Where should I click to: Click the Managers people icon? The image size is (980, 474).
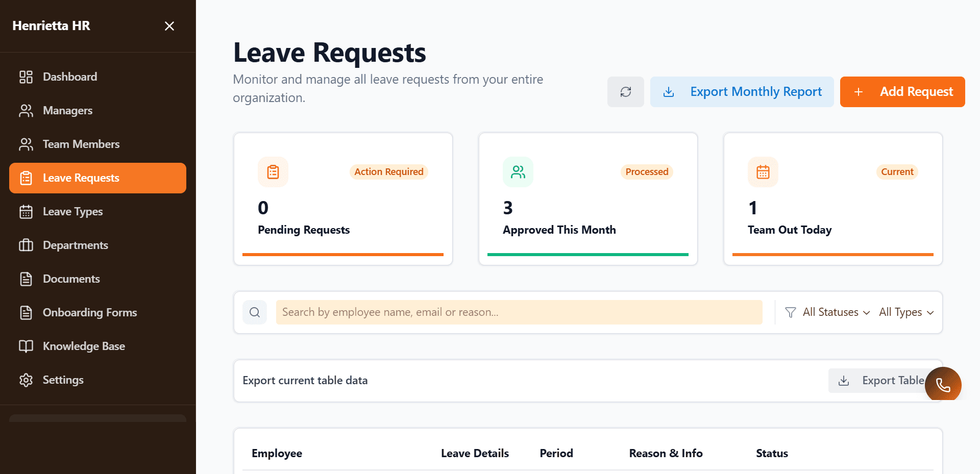tap(26, 110)
